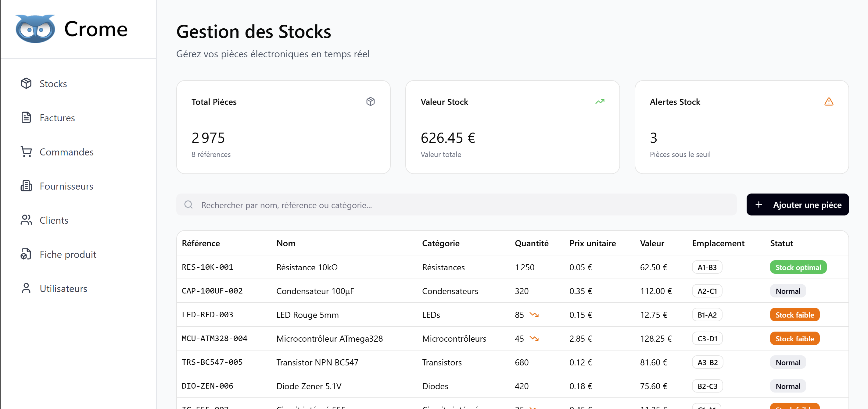The width and height of the screenshot is (868, 409).
Task: Click the Crome owl logo
Action: point(35,29)
